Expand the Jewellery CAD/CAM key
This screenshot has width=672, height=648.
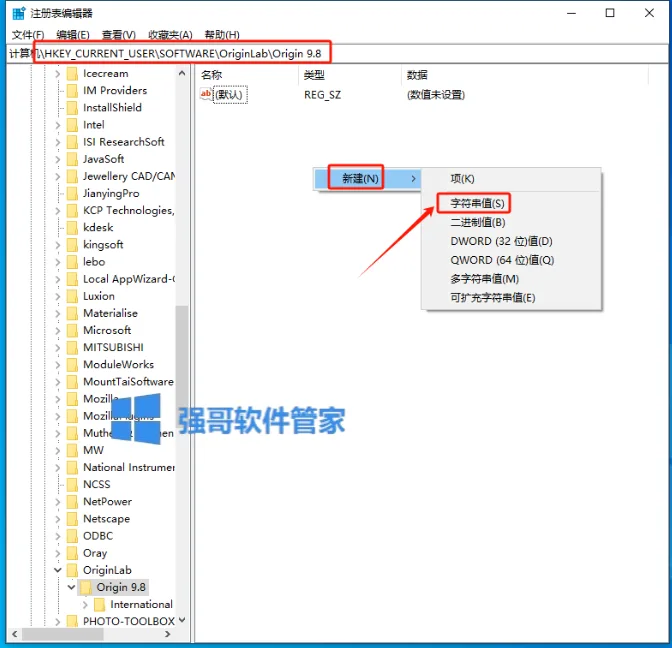tap(58, 177)
